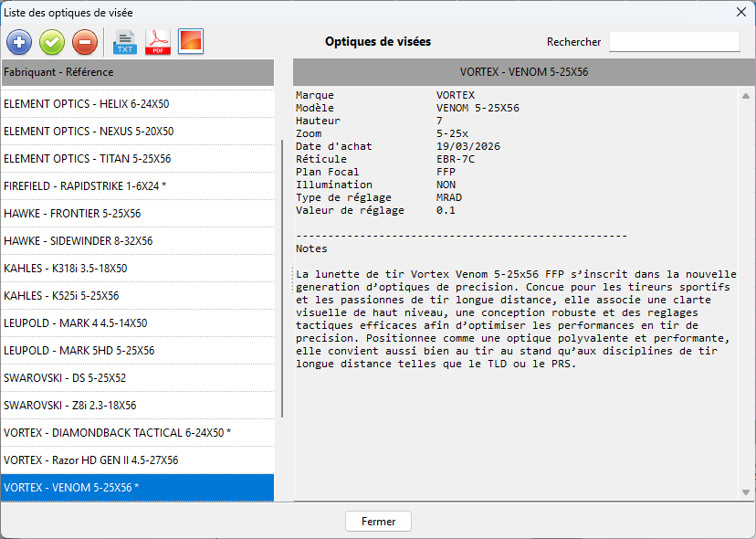Export to PDF using the PDF icon
Image resolution: width=756 pixels, height=539 pixels.
(158, 42)
